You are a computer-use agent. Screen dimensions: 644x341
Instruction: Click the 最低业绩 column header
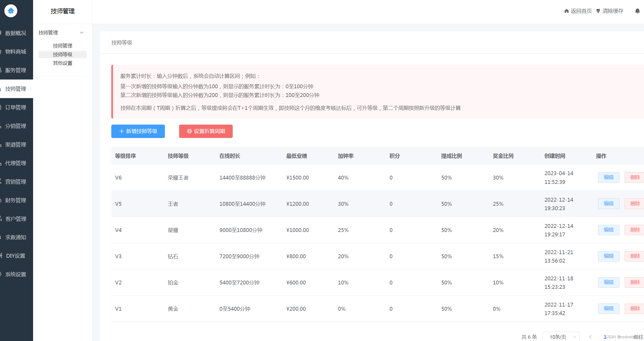297,156
